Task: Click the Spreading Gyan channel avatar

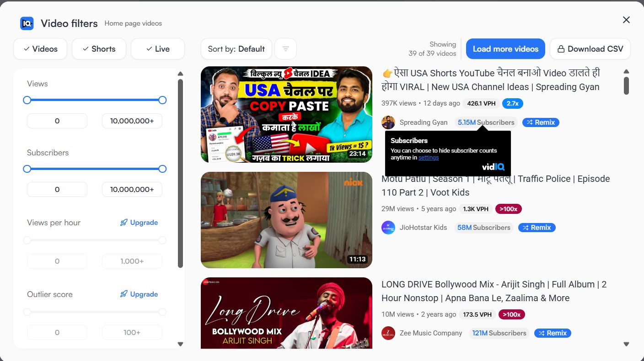Action: click(388, 122)
